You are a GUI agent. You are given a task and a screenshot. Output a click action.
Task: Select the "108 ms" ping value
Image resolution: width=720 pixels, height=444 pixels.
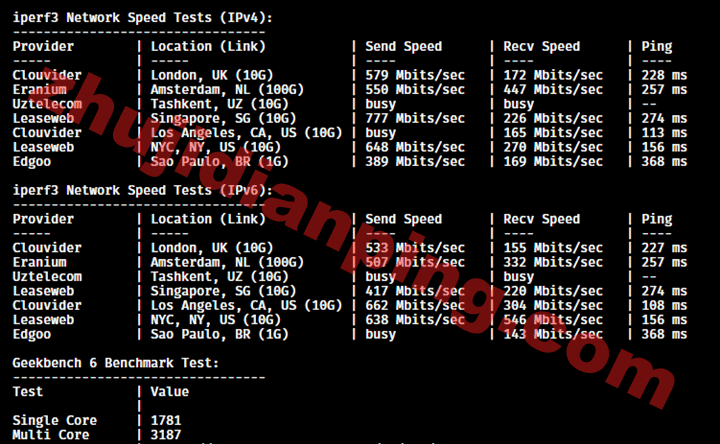coord(664,305)
